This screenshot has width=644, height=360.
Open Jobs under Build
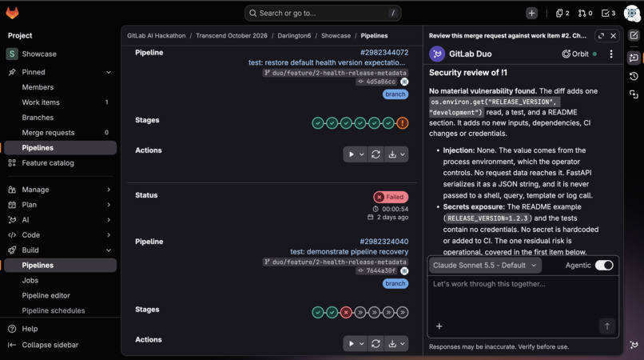61,281
